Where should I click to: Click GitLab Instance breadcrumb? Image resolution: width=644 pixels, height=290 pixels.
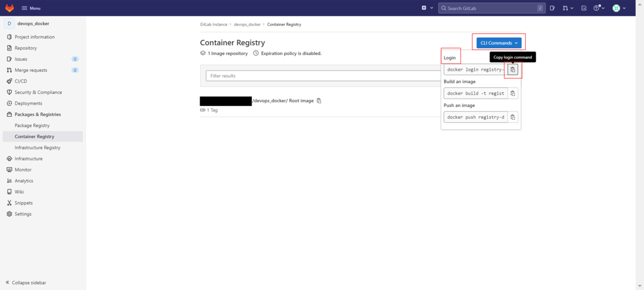214,25
